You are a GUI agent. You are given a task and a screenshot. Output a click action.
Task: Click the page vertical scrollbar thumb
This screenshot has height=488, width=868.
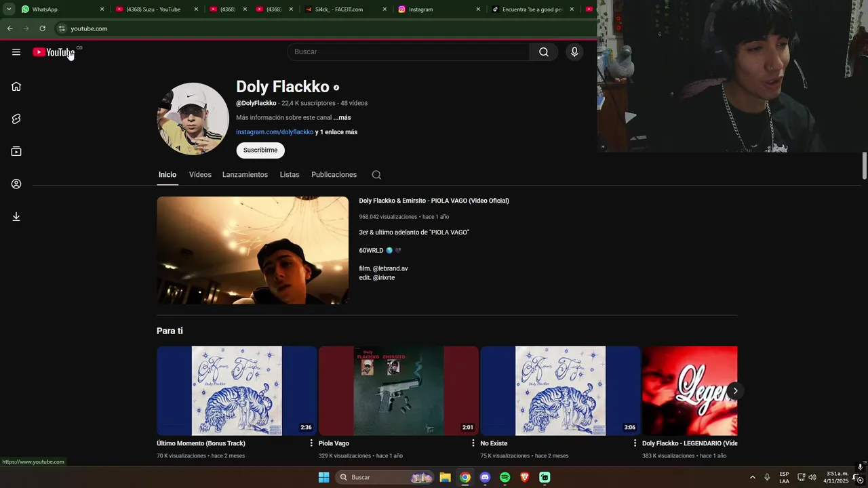[865, 166]
